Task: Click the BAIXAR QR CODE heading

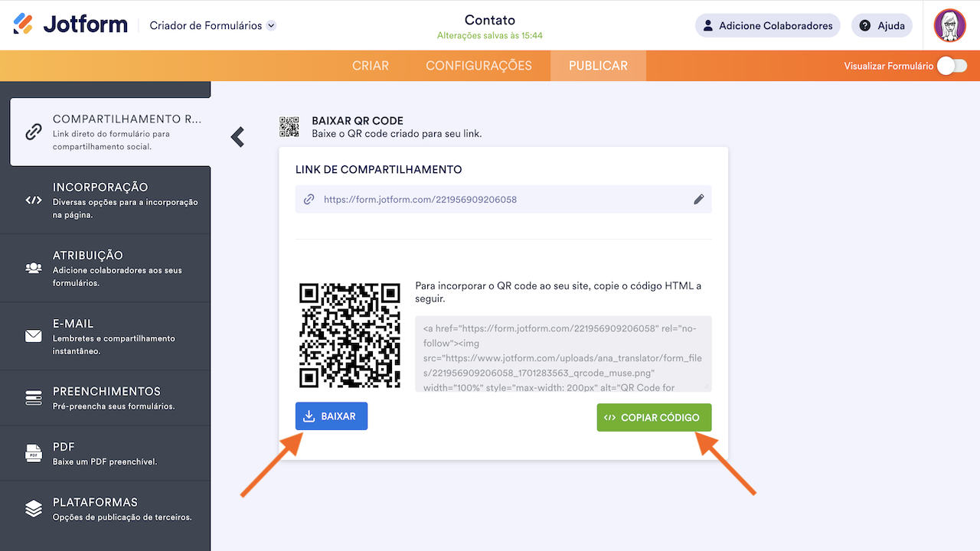Action: point(358,121)
